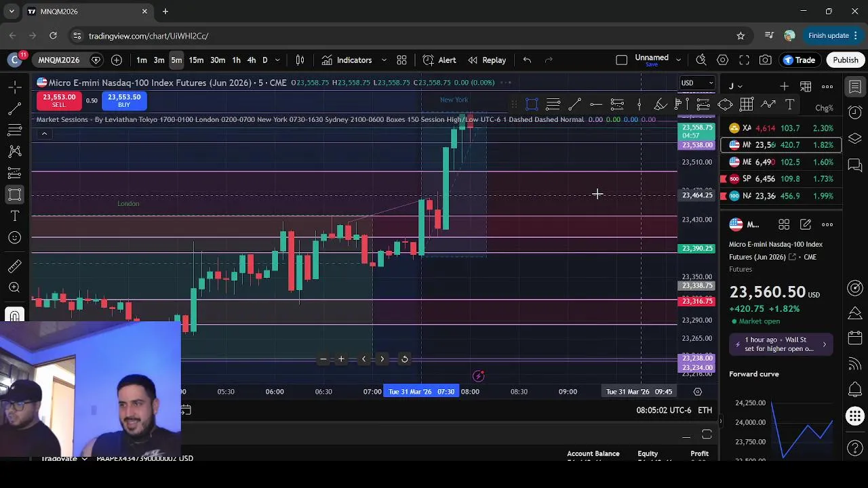Open the USD currency dropdown
The height and width of the screenshot is (488, 868).
(x=697, y=83)
